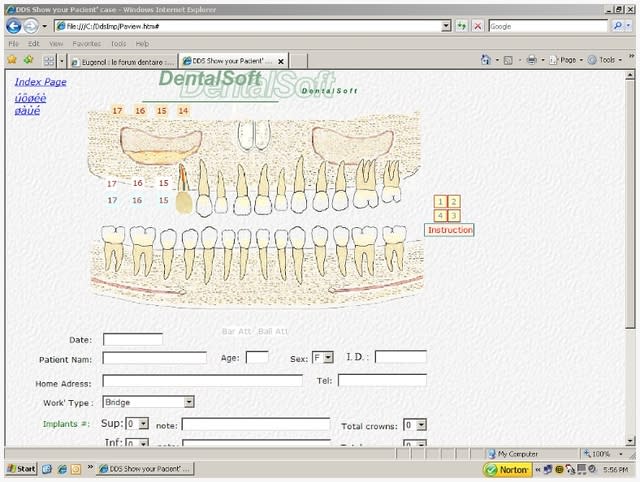Image resolution: width=640 pixels, height=482 pixels.
Task: Click the Stop loading X icon
Action: coord(478,26)
